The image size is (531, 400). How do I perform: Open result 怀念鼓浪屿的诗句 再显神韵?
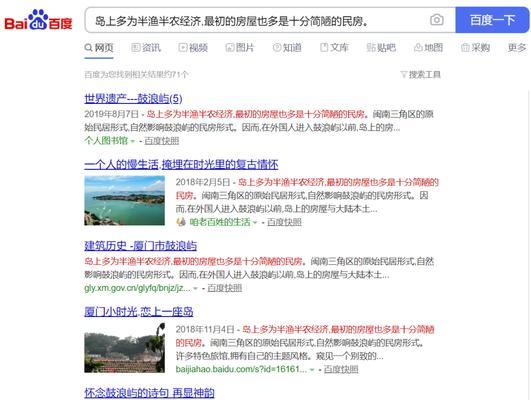click(x=149, y=393)
